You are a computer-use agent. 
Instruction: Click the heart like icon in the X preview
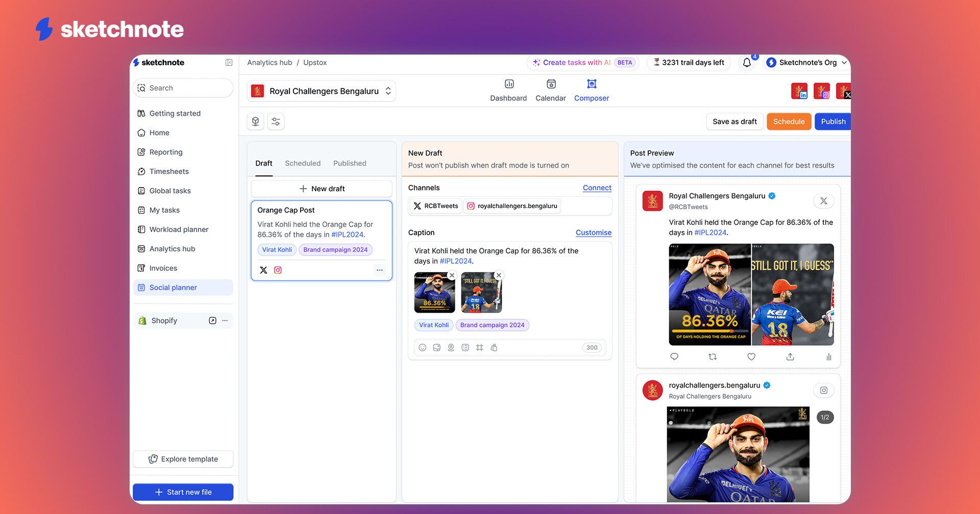(751, 357)
